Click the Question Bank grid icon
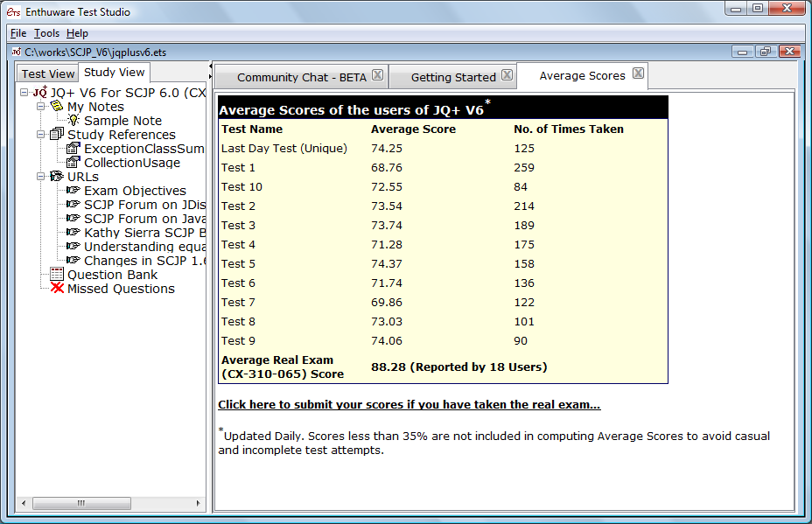812x524 pixels. (x=57, y=274)
